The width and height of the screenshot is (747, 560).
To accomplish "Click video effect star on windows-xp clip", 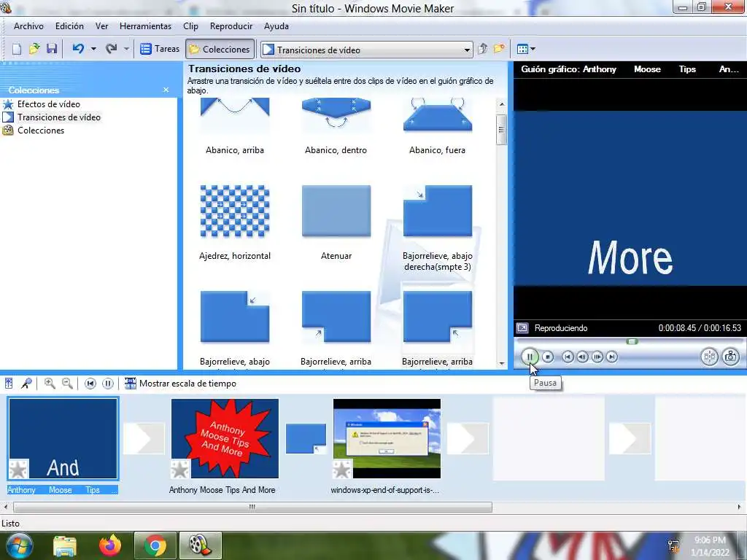I will pos(342,469).
